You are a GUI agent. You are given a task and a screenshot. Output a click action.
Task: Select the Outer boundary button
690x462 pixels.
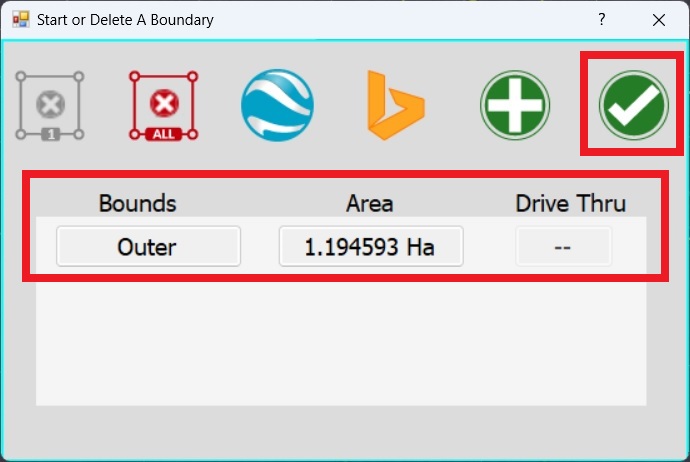coord(148,247)
